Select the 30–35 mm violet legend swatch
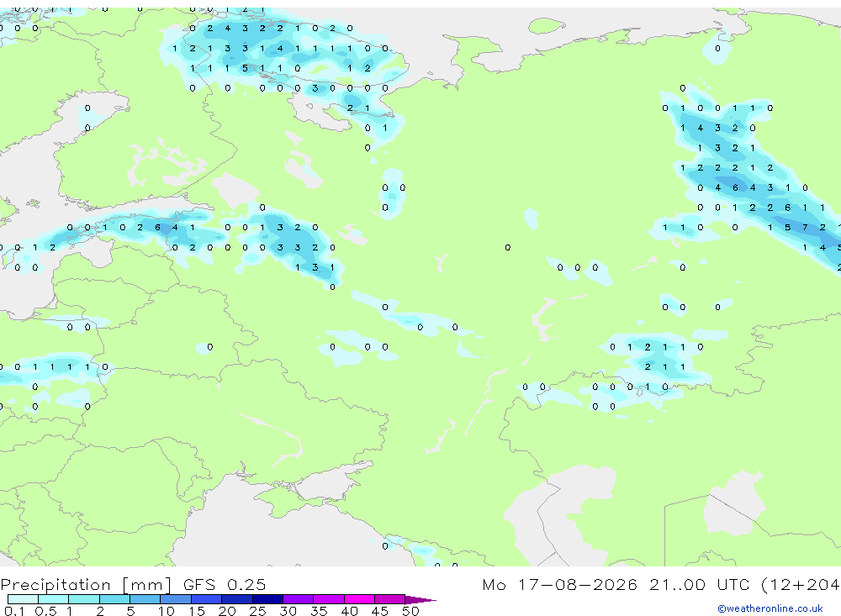841x616 pixels. 299,599
